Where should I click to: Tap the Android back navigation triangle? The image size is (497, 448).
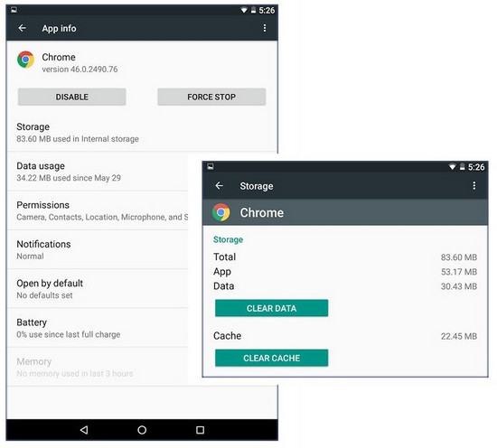pyautogui.click(x=84, y=430)
